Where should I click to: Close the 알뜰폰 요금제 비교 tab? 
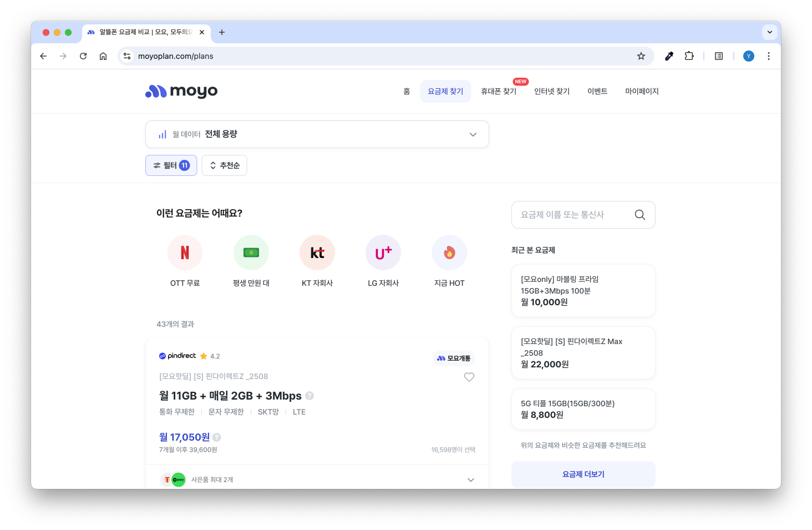tap(202, 32)
